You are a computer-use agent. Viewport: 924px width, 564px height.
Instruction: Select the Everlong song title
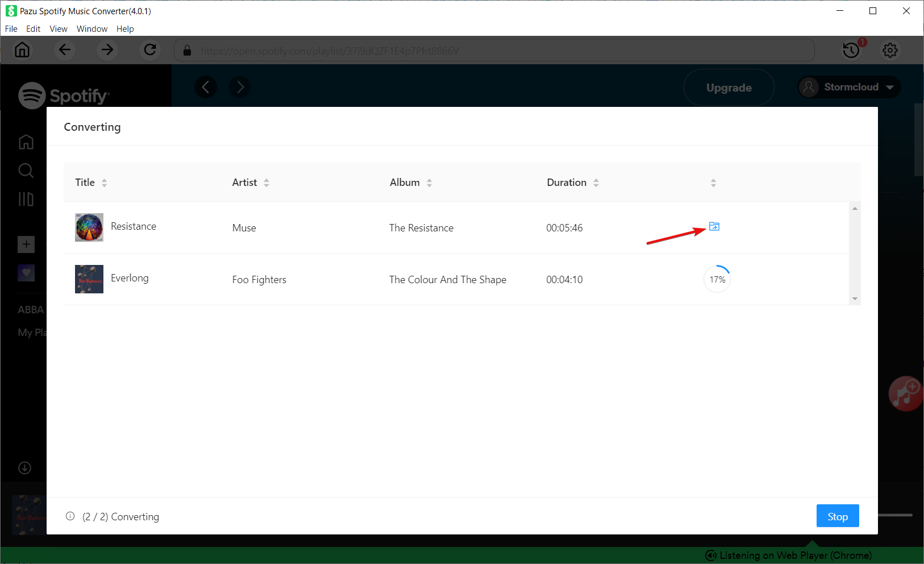pyautogui.click(x=130, y=278)
